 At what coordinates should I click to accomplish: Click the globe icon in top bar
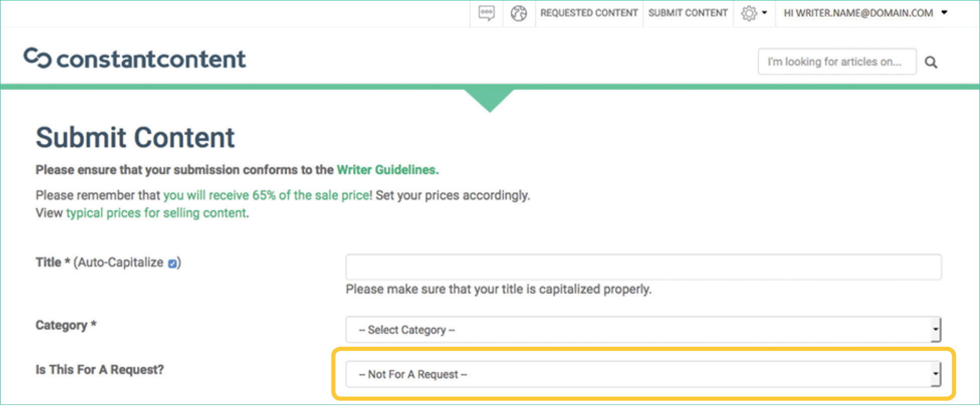tap(518, 13)
